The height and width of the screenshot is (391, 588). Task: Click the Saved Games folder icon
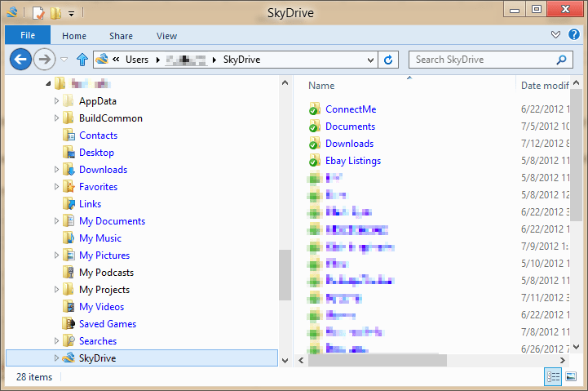click(x=69, y=323)
